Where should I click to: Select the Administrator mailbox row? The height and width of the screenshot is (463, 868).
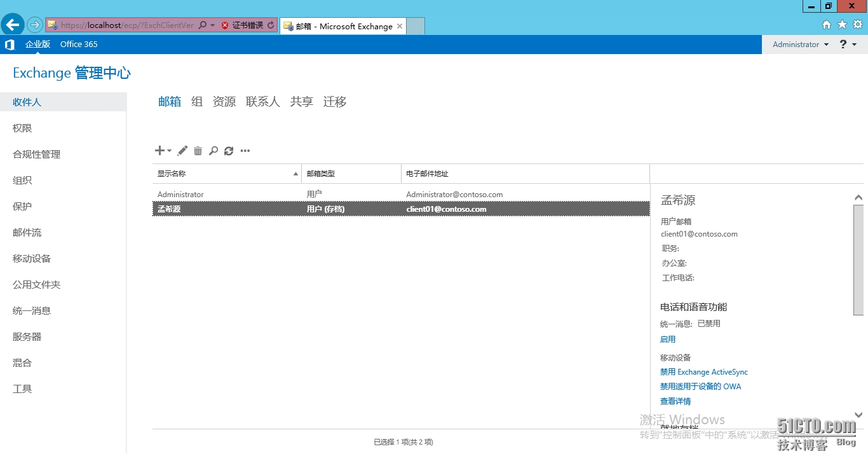coord(254,194)
